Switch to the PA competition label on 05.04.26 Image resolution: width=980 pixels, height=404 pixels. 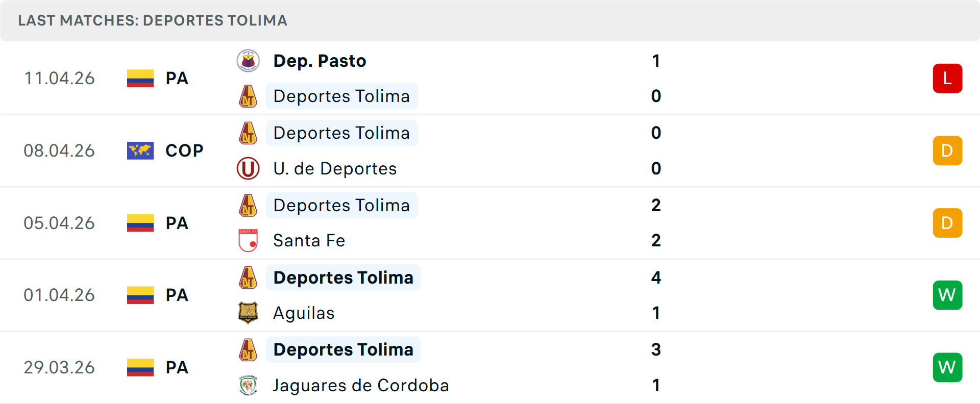(x=177, y=223)
